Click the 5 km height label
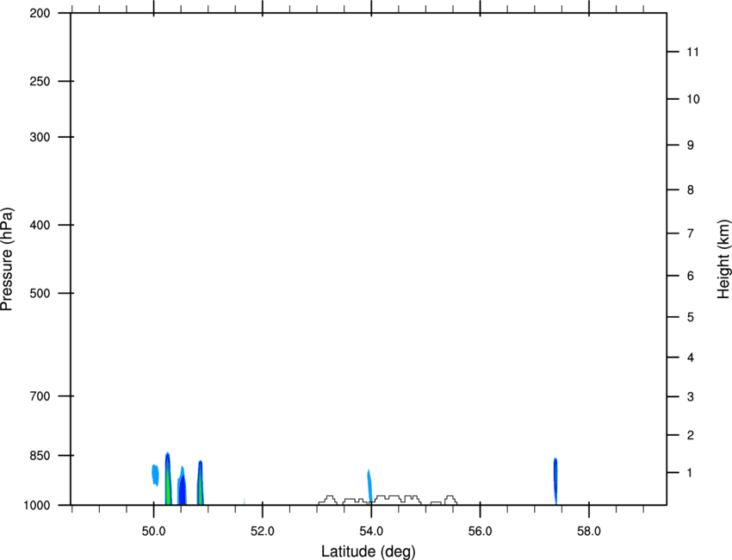 691,317
